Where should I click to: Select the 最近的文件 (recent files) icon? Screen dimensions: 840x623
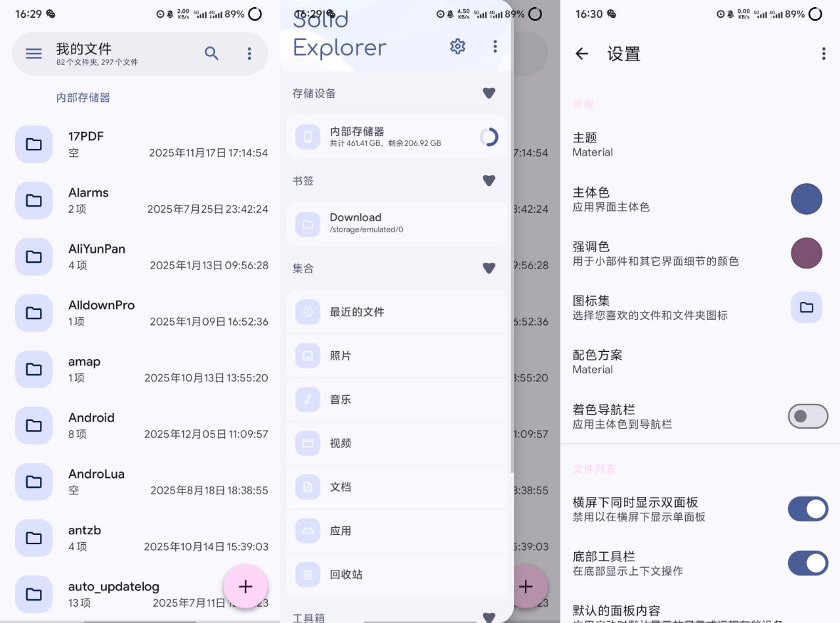307,312
